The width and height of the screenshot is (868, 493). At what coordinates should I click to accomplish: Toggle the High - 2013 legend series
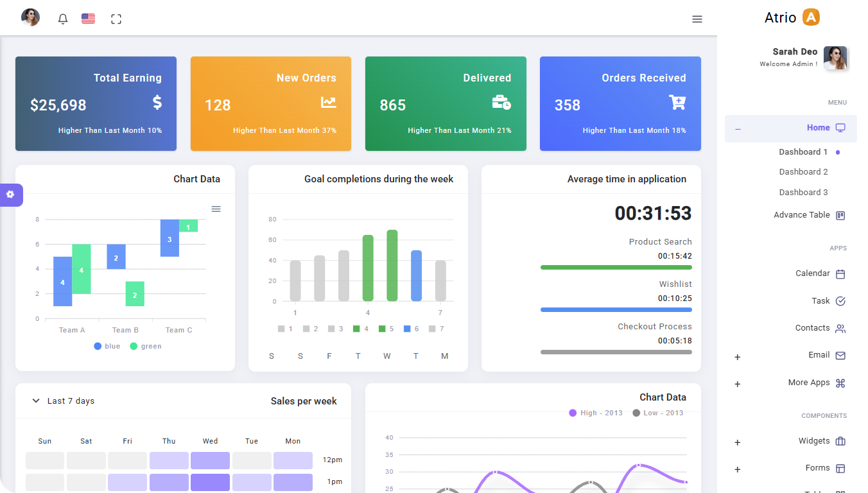(596, 413)
